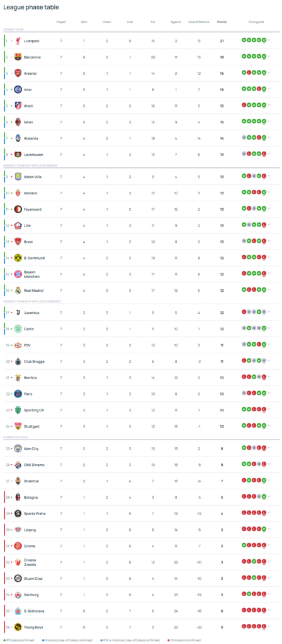
Task: Click the Celtic club crest
Action: (x=18, y=329)
